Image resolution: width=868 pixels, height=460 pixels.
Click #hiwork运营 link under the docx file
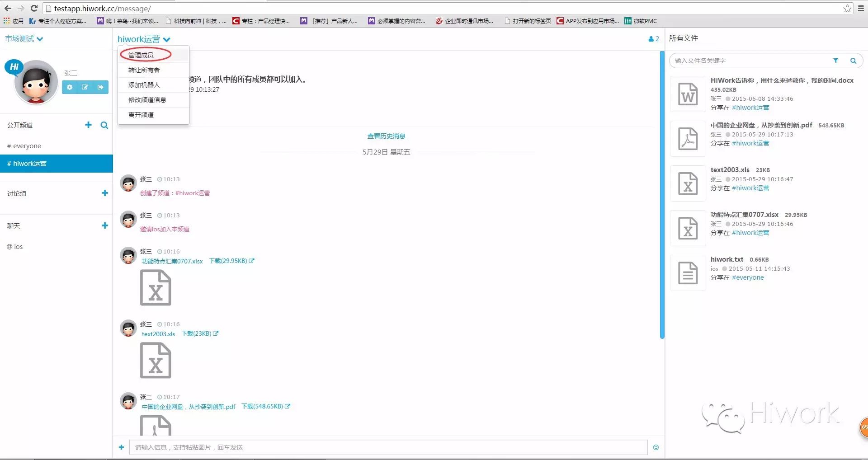click(750, 108)
